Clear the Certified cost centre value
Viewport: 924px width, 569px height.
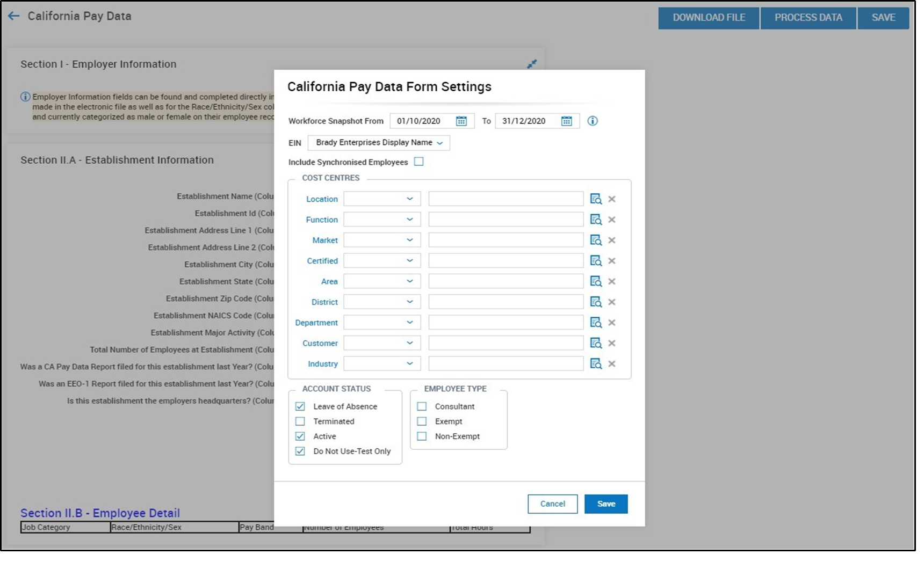[612, 261]
